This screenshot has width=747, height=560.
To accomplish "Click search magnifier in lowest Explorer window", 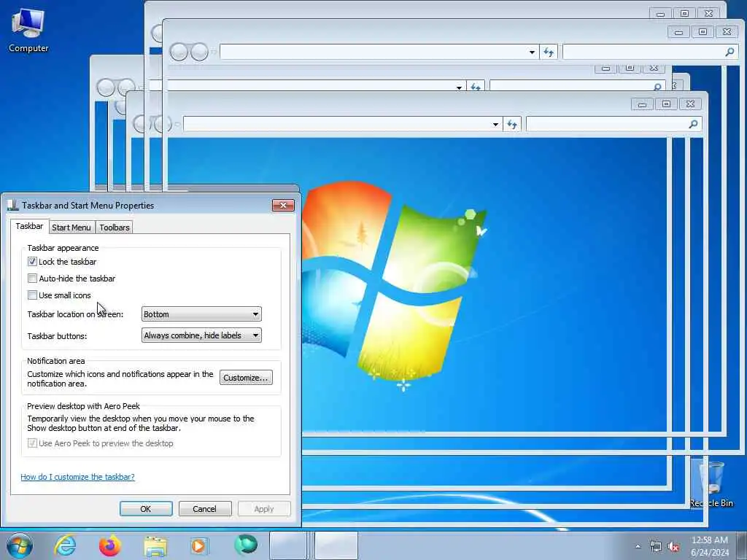I will 693,124.
